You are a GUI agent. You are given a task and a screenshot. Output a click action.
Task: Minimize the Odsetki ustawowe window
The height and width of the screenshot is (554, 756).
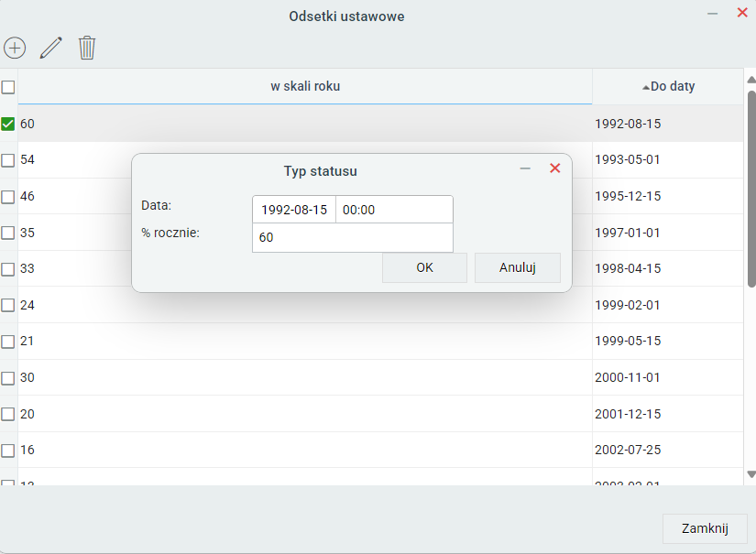[712, 14]
